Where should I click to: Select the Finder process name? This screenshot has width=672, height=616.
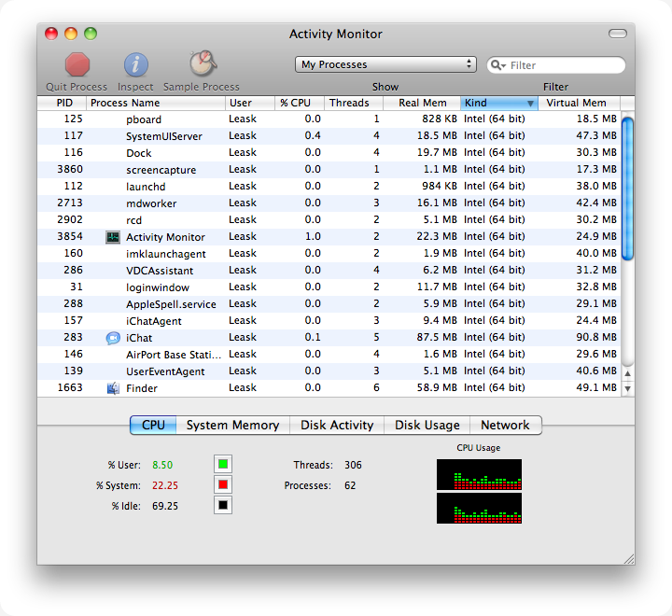[142, 388]
